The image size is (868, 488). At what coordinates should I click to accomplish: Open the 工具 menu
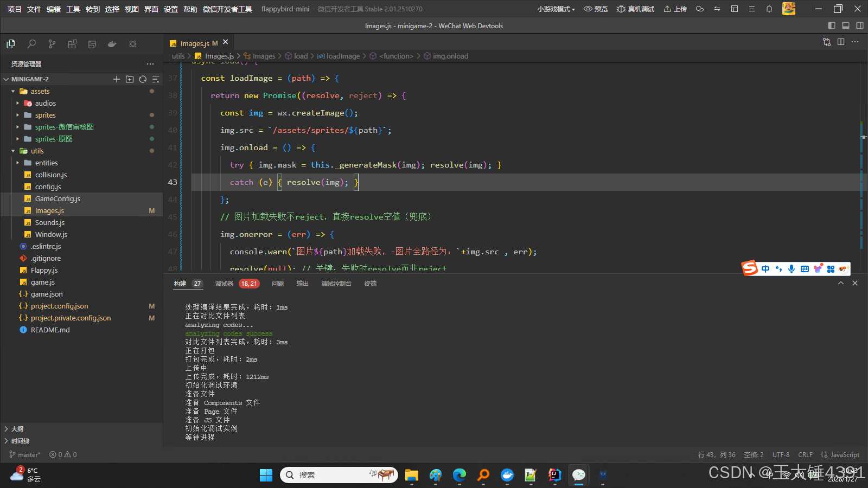73,9
